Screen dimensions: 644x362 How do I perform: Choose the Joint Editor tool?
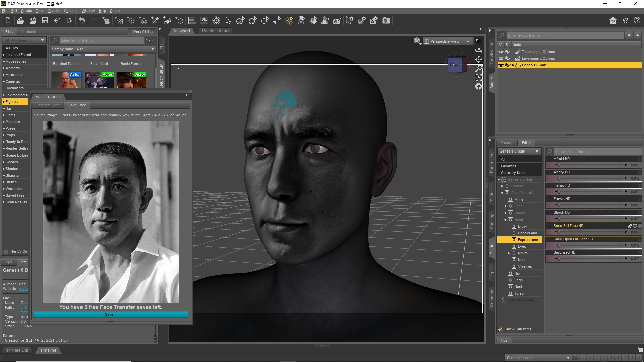pyautogui.click(x=289, y=20)
